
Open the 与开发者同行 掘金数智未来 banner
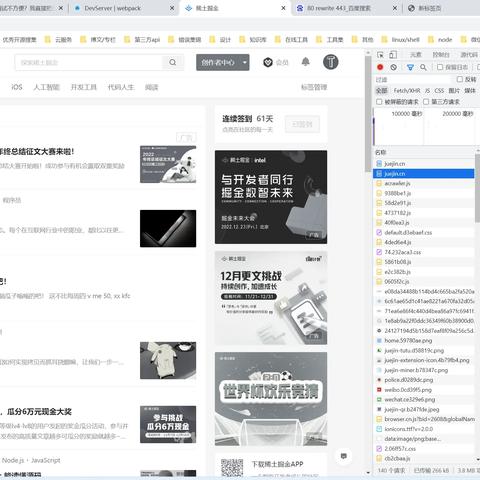click(x=271, y=197)
